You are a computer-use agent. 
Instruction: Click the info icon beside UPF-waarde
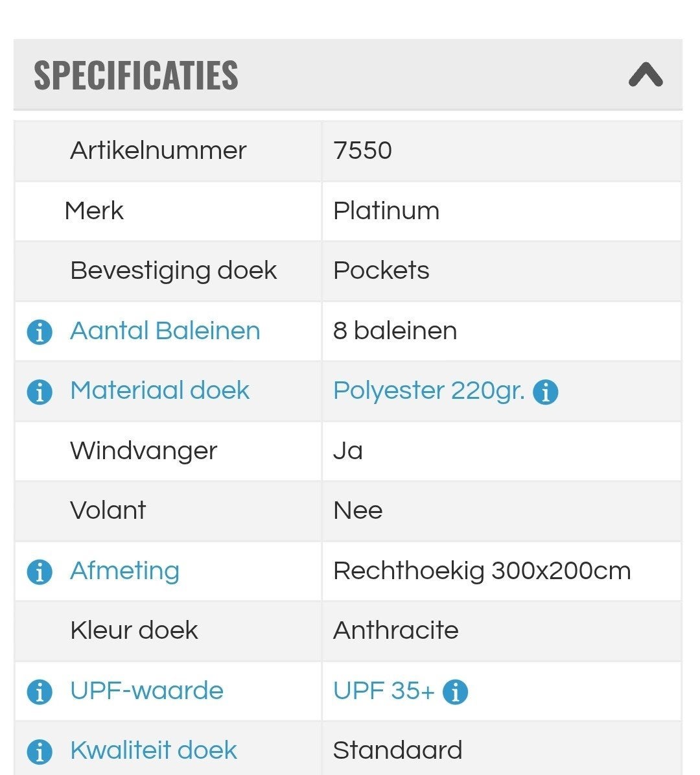[x=40, y=691]
